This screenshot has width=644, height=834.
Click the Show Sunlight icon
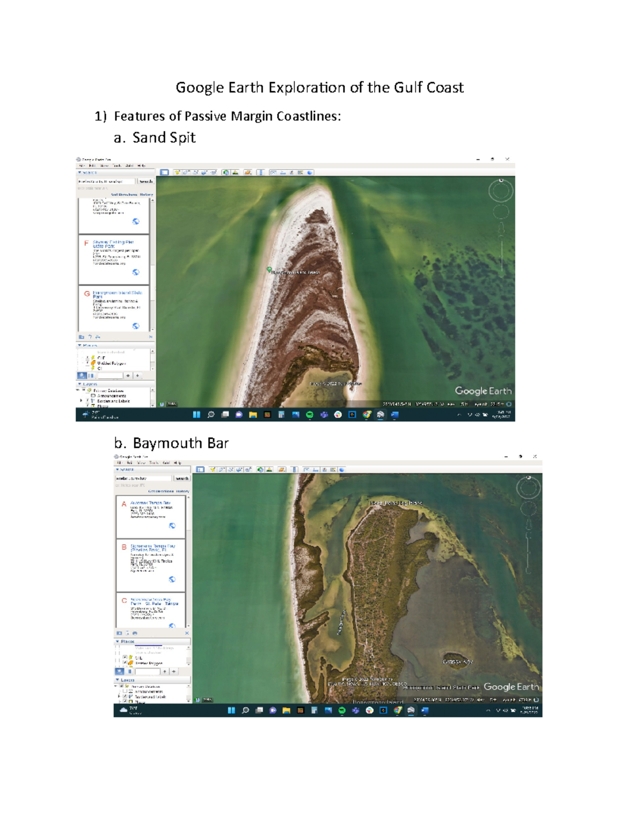point(235,172)
